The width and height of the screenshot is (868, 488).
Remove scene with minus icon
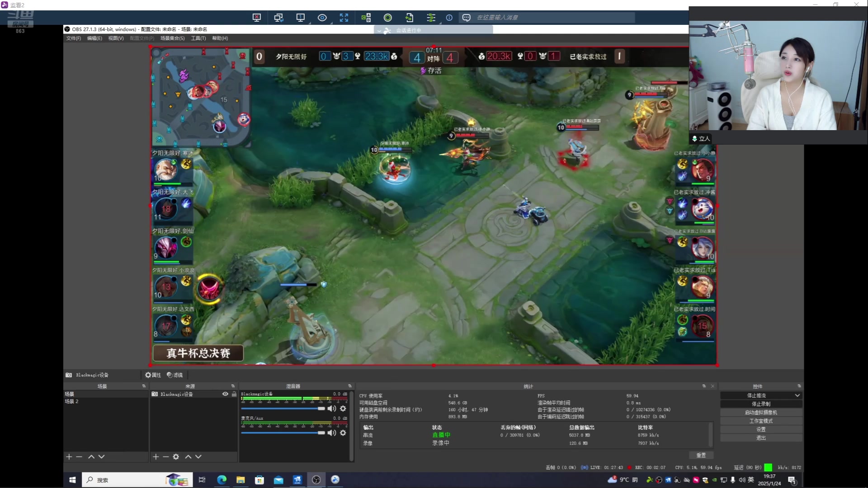coord(79,457)
